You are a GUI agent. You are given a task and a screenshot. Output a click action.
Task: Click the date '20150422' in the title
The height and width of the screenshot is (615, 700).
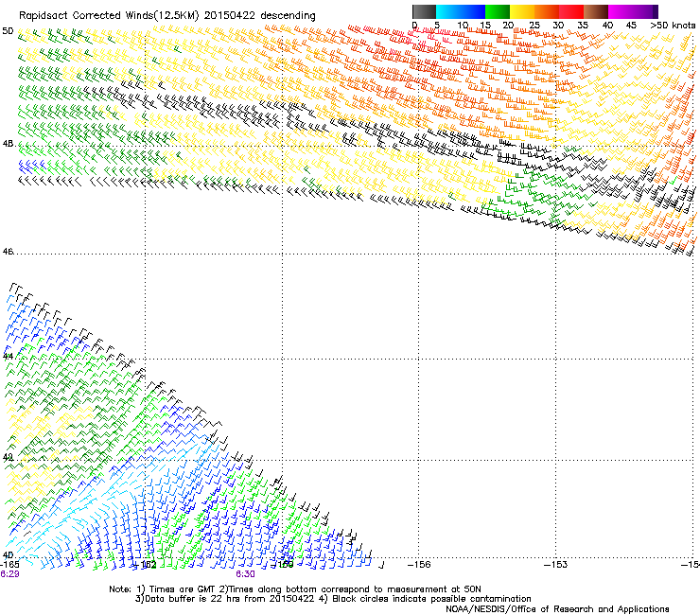click(x=230, y=15)
